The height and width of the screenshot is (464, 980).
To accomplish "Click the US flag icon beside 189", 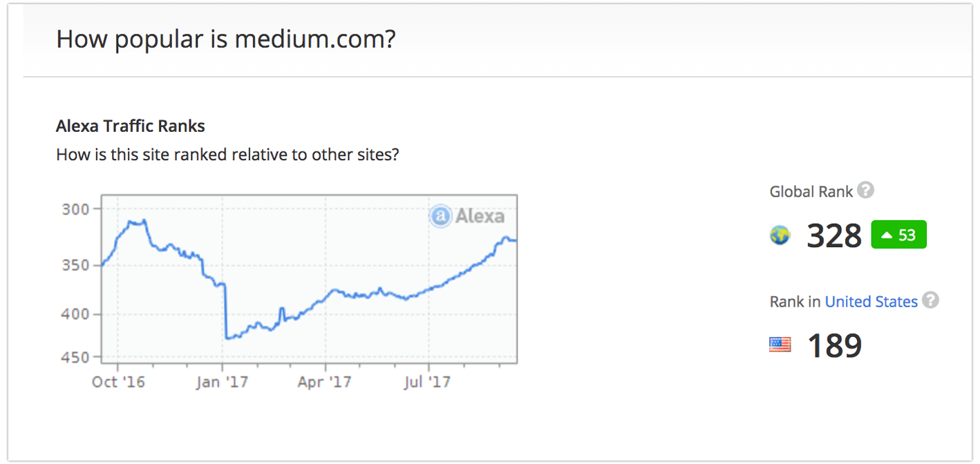I will (780, 344).
